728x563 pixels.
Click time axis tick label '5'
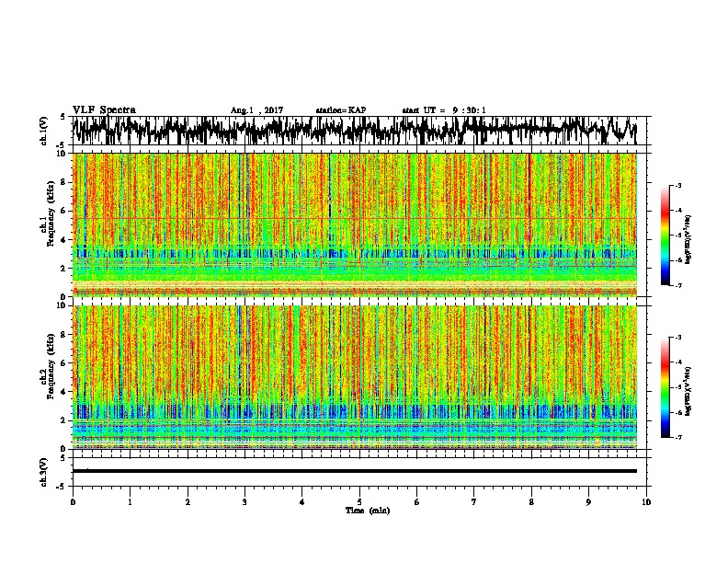[x=359, y=502]
